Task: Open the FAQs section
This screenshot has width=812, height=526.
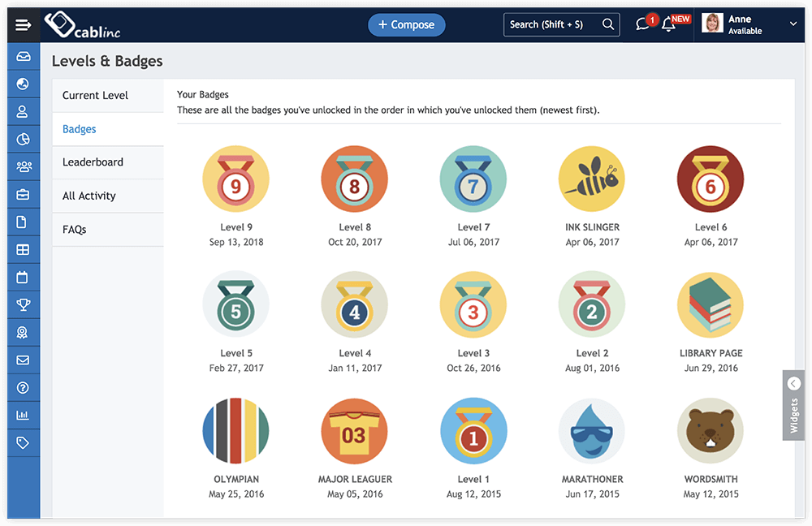Action: click(74, 229)
